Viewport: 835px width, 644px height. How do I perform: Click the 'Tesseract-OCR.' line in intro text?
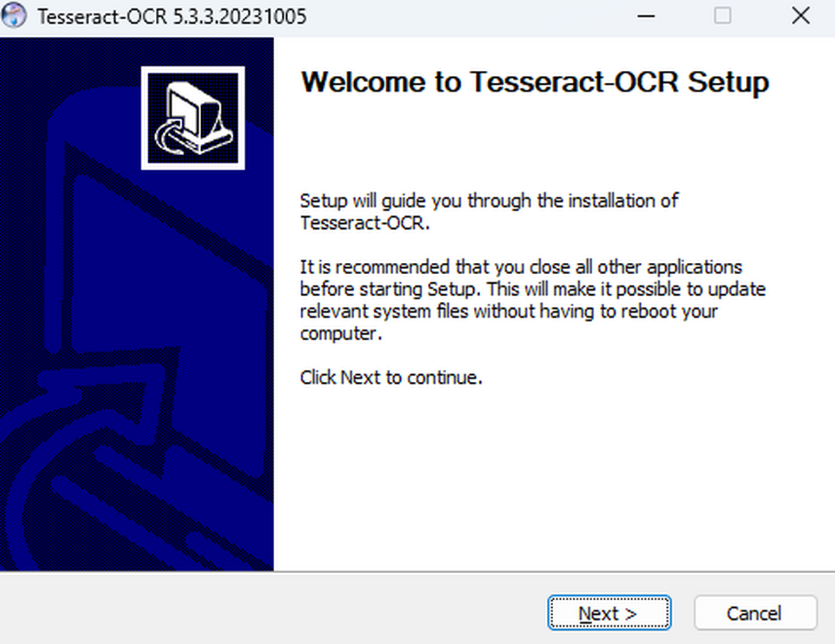[x=365, y=223]
